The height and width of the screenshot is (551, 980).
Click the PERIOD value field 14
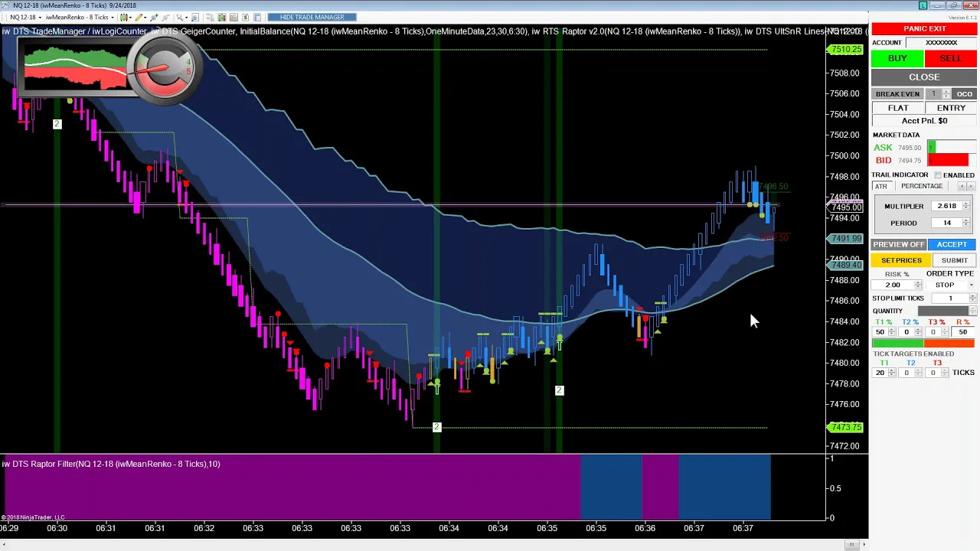946,223
